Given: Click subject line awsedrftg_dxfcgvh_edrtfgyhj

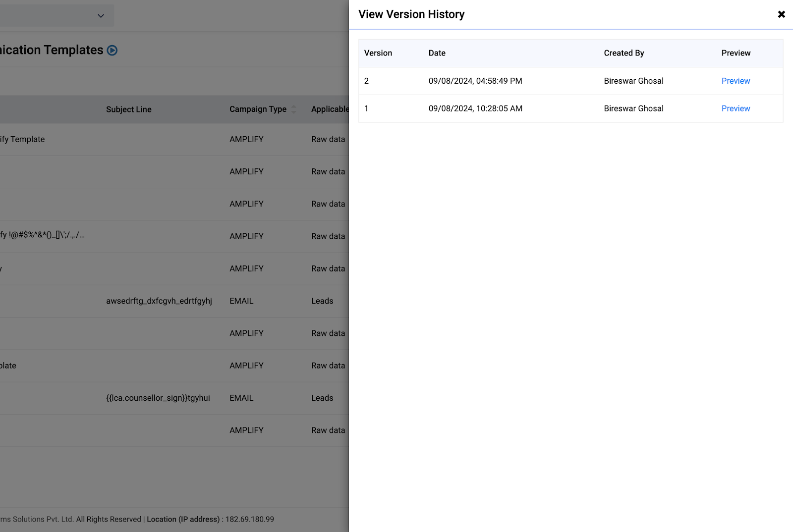Looking at the screenshot, I should 159,301.
